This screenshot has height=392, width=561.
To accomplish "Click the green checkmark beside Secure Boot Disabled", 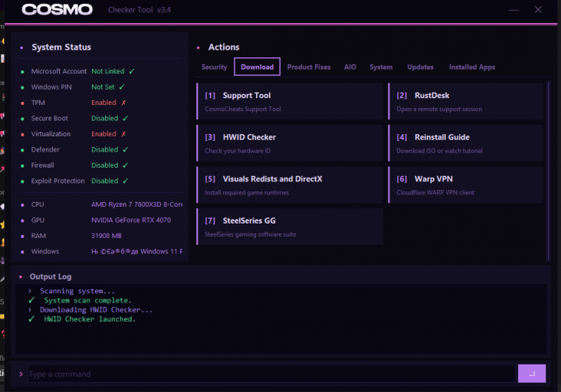I will pos(125,118).
